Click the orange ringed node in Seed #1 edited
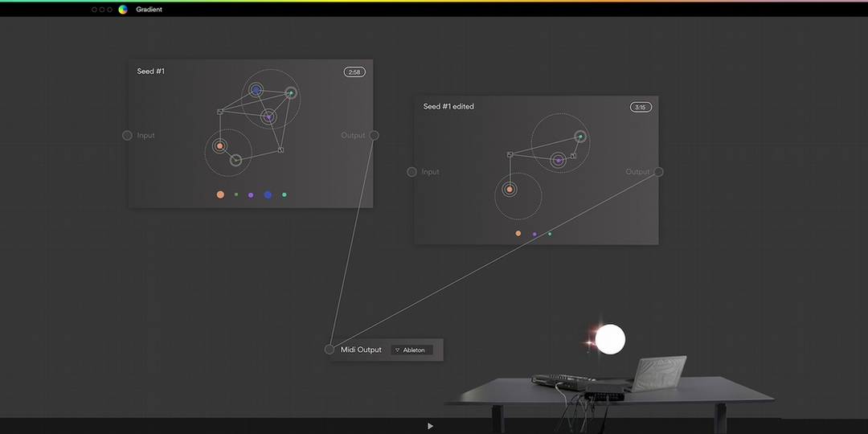 (509, 190)
